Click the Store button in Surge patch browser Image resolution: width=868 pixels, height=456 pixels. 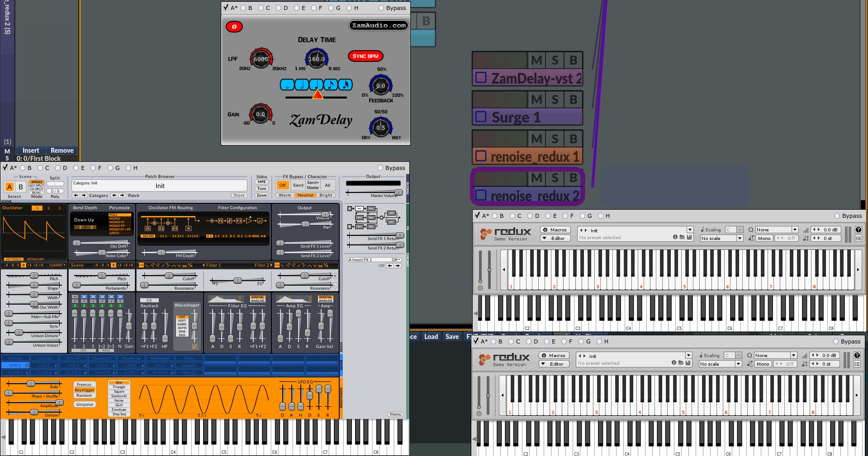coord(239,196)
